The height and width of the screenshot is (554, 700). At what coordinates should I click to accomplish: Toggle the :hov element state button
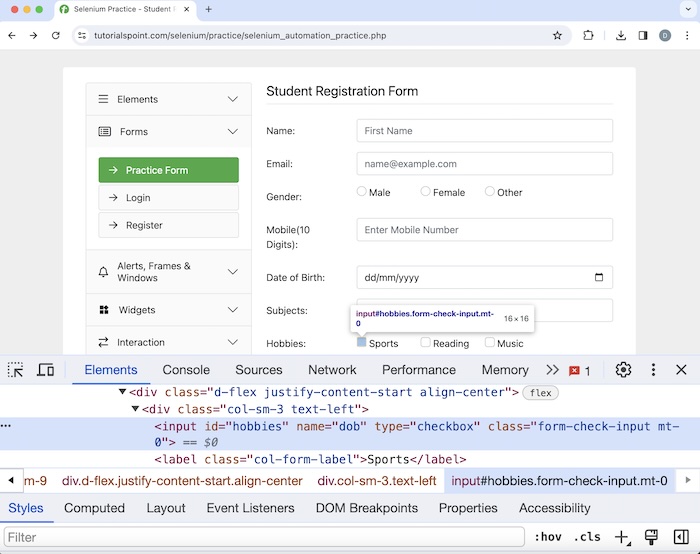546,537
